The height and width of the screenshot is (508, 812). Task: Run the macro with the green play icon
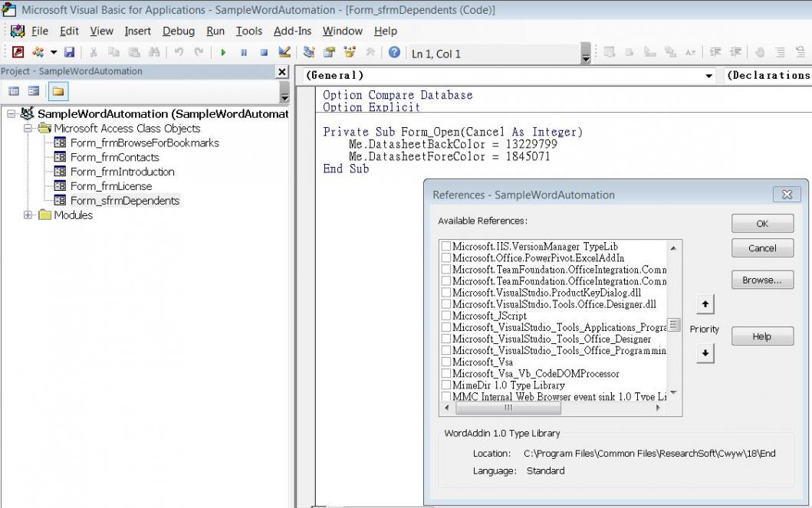click(x=223, y=52)
